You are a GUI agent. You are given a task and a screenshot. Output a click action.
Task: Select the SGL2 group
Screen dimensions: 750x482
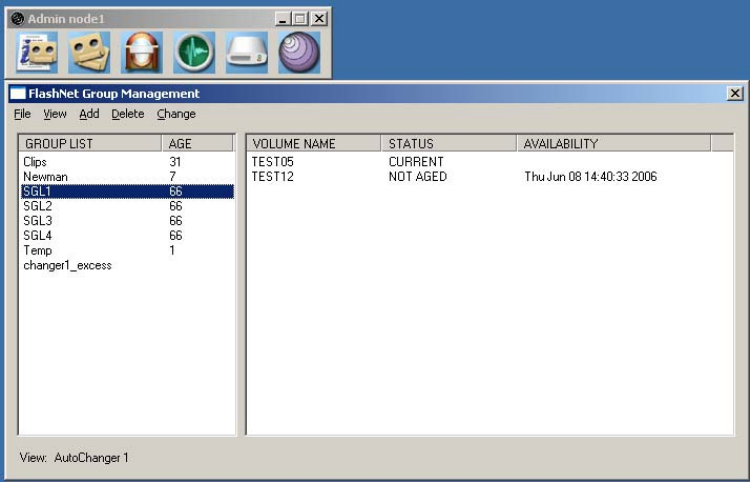pyautogui.click(x=37, y=206)
